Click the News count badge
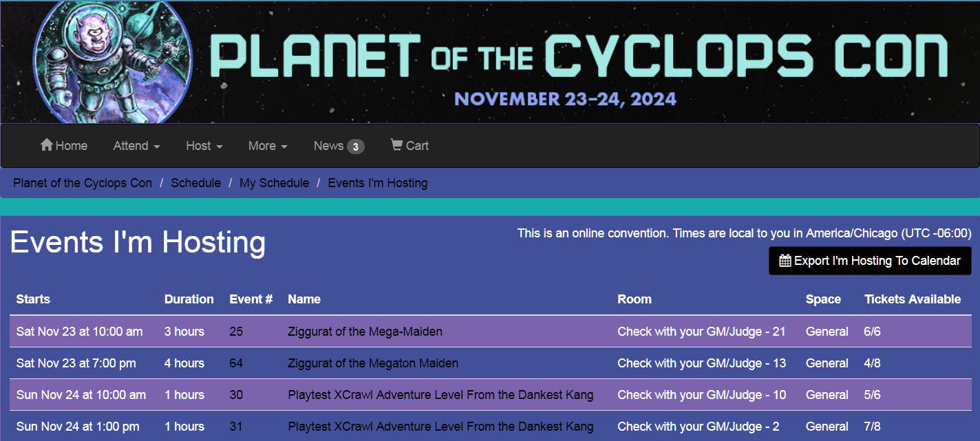Viewport: 980px width, 441px height. coord(355,147)
